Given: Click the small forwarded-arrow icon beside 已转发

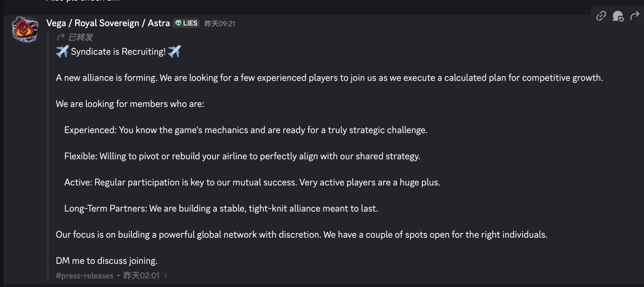Looking at the screenshot, I should (x=61, y=37).
